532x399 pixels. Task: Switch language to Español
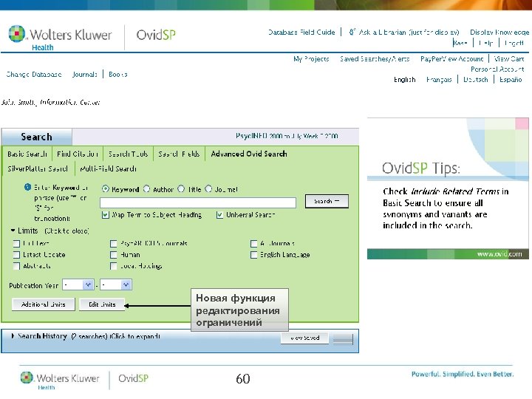pyautogui.click(x=511, y=80)
